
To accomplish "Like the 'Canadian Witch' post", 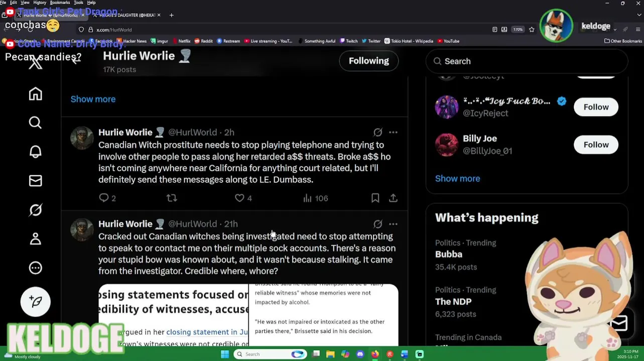I will click(239, 198).
